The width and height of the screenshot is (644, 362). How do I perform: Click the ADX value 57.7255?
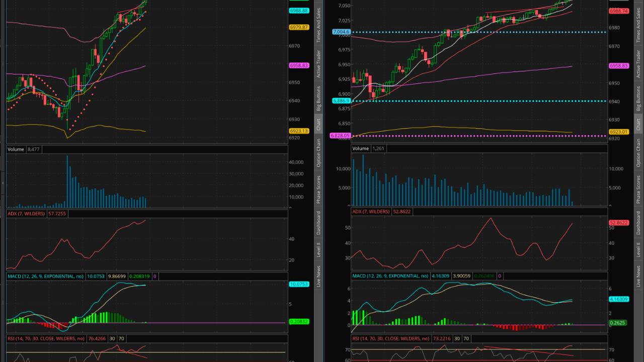click(57, 214)
